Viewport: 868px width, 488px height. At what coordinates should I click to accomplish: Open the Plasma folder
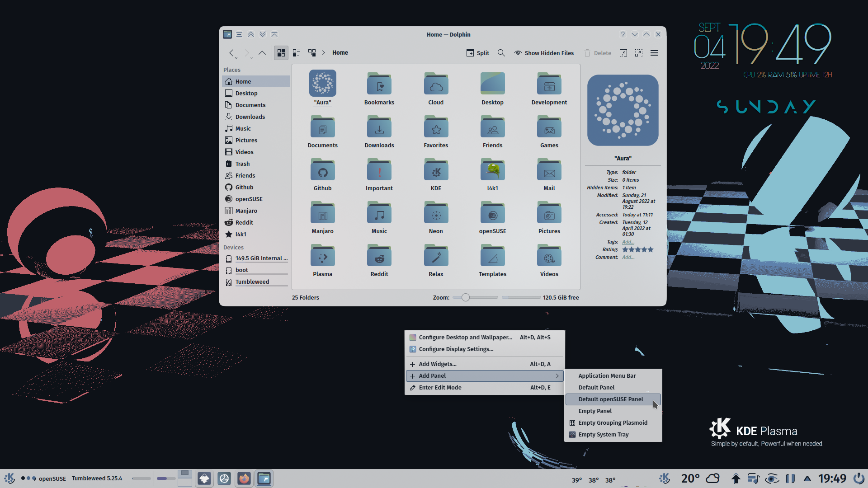coord(323,260)
